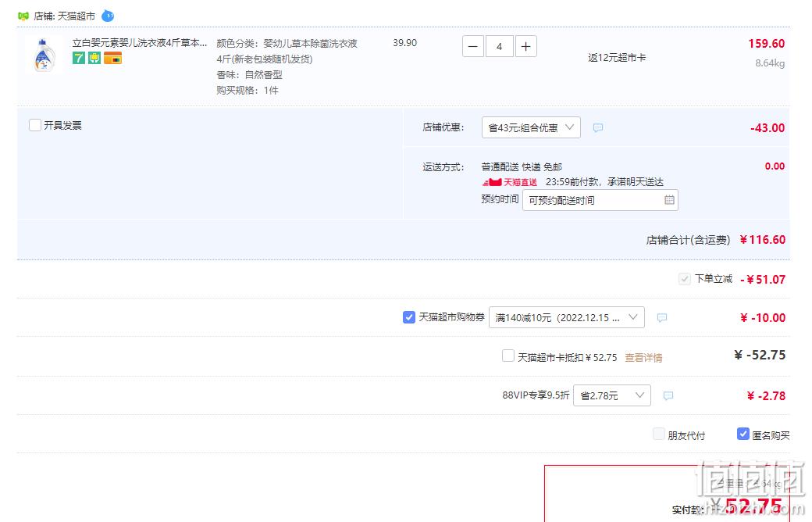This screenshot has width=812, height=522.
Task: Click the green 7-day return badge
Action: click(79, 58)
